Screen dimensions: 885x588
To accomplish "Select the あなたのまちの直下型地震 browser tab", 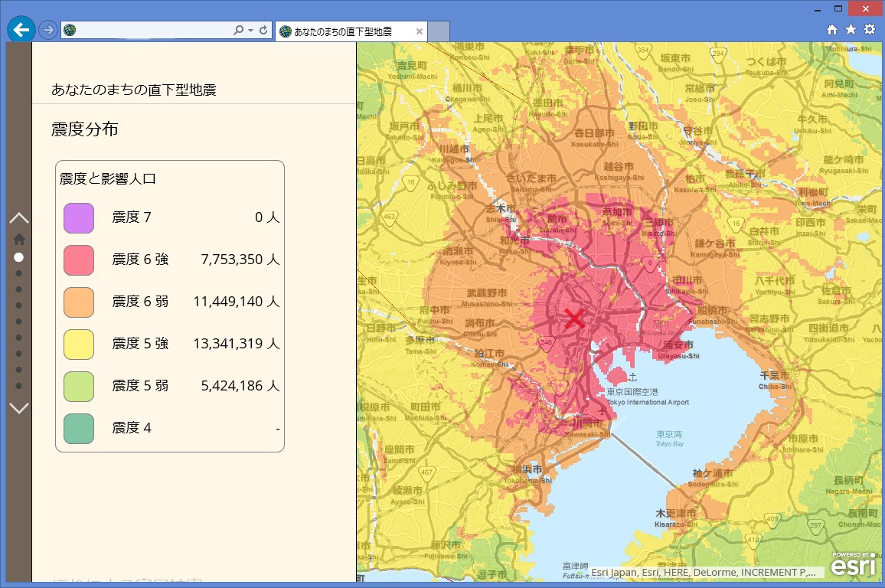I will [x=343, y=31].
